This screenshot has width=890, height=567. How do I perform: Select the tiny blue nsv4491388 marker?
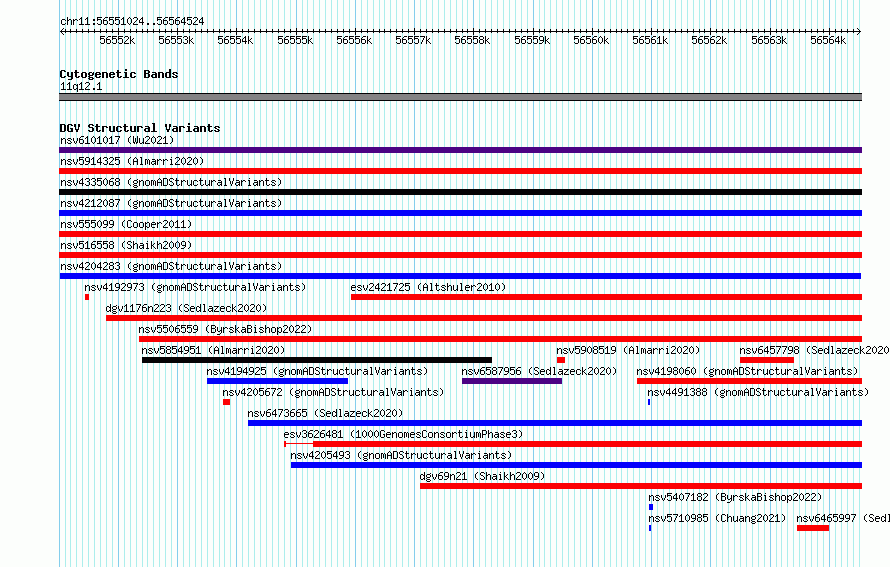pos(649,402)
